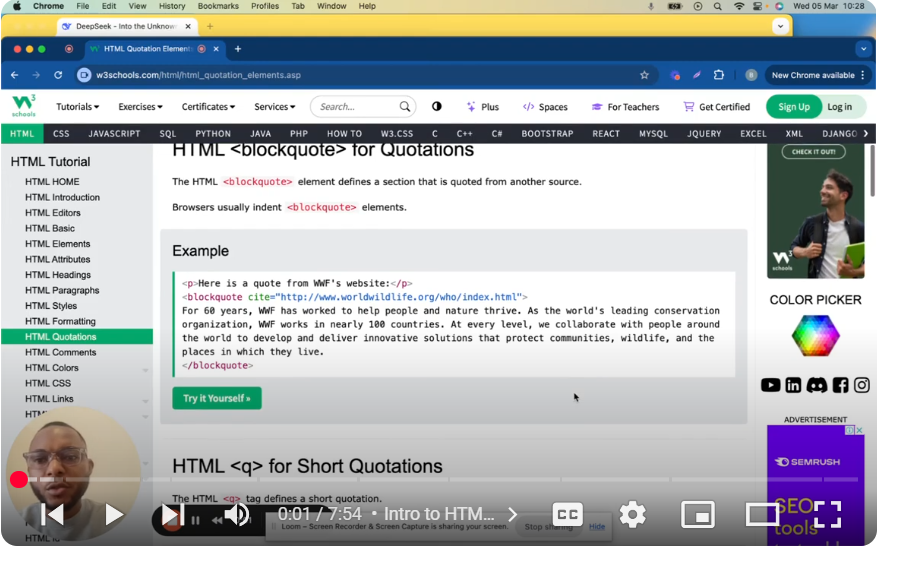The image size is (897, 563).
Task: Open the History menu in macOS menu bar
Action: click(x=172, y=6)
